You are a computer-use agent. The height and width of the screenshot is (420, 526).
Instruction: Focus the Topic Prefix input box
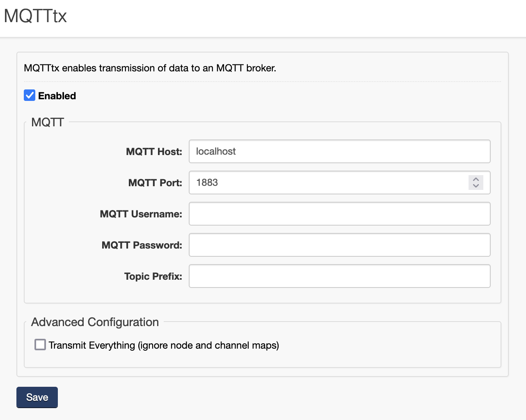coord(339,276)
